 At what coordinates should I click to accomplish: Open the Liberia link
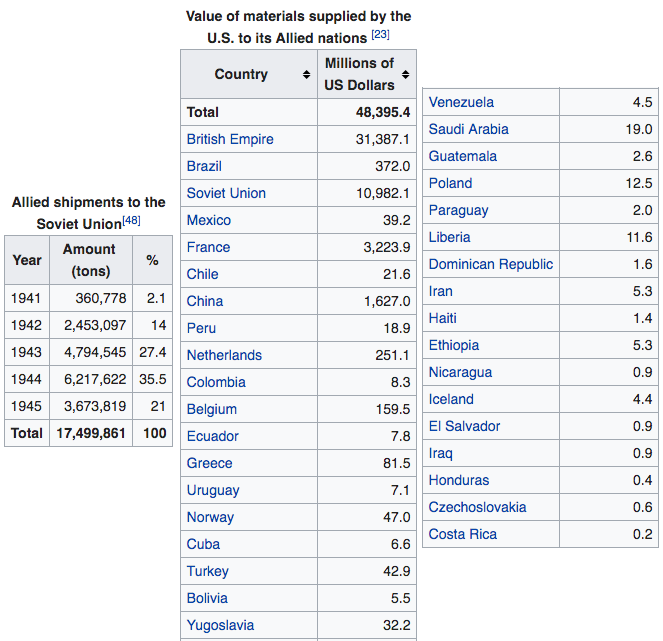pos(449,238)
